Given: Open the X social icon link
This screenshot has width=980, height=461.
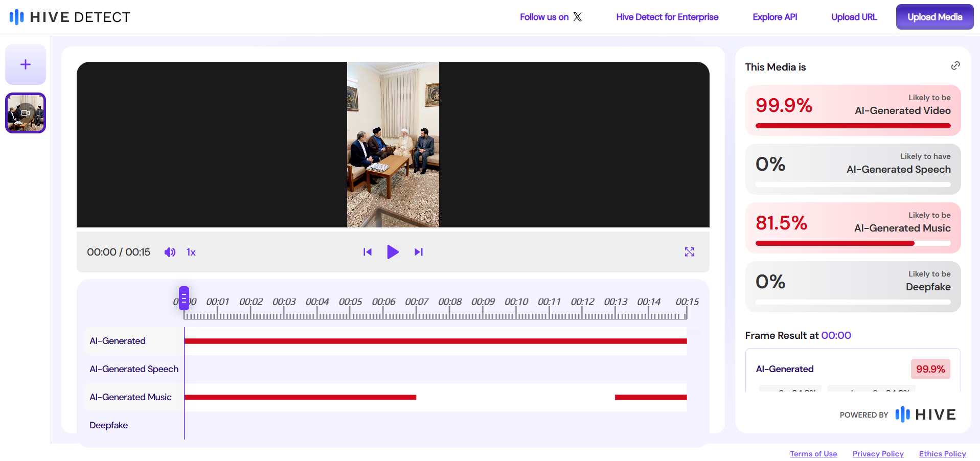Looking at the screenshot, I should point(578,17).
